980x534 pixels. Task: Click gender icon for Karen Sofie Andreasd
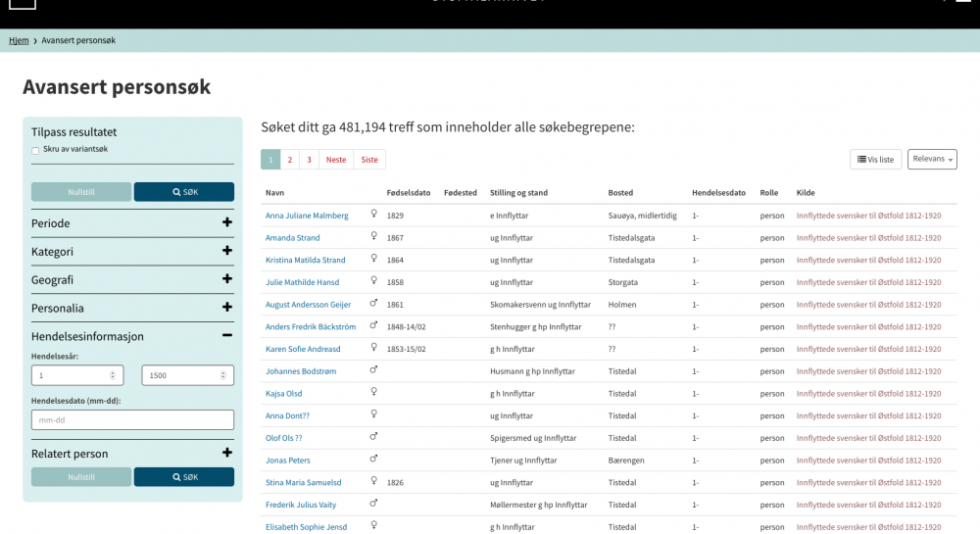pyautogui.click(x=373, y=347)
